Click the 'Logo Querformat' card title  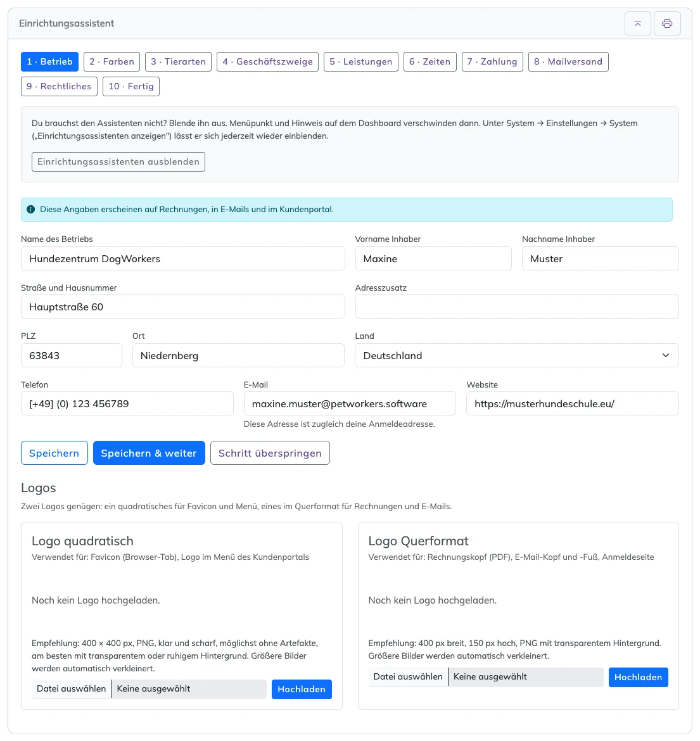tap(418, 541)
